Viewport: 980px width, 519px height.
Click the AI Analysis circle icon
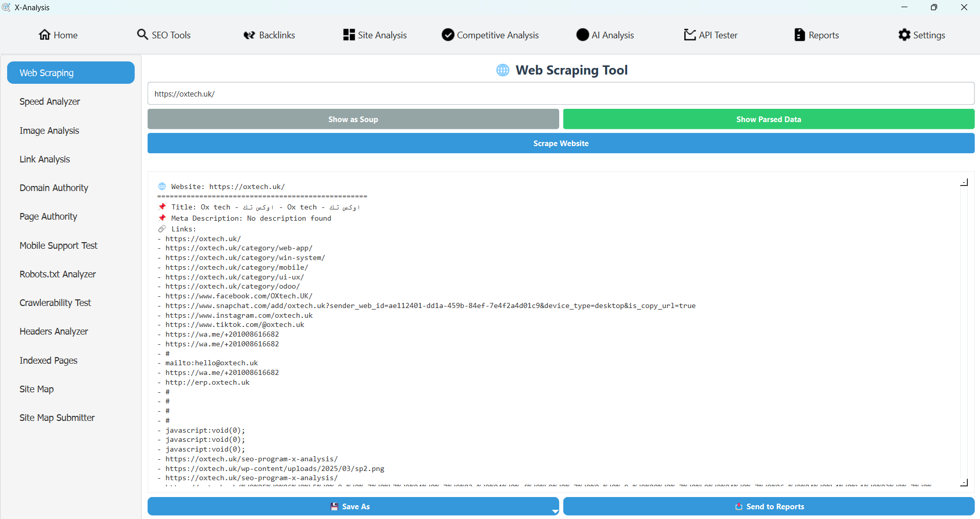click(x=583, y=35)
